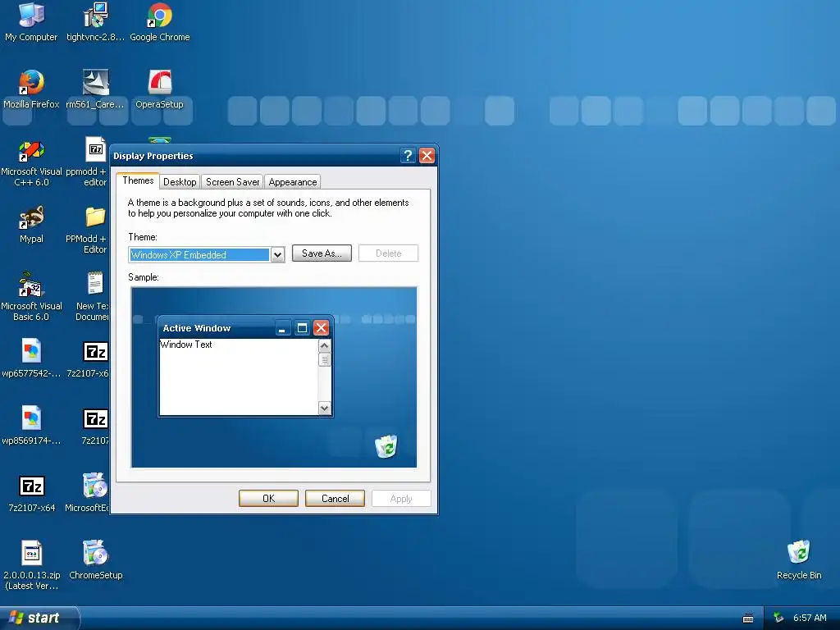Click Cancel in Display Properties
Image resolution: width=840 pixels, height=630 pixels.
[x=335, y=498]
